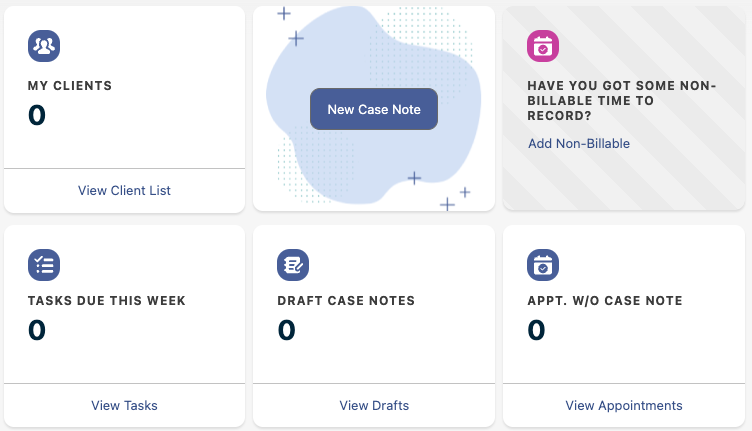
Task: Click the My Clients count number
Action: coord(37,116)
